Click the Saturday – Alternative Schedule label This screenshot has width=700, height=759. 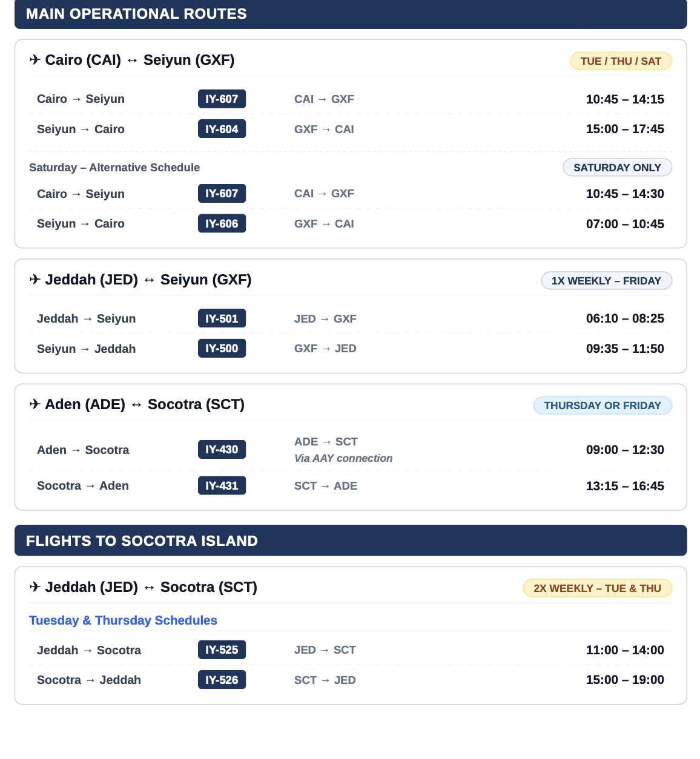pyautogui.click(x=114, y=168)
